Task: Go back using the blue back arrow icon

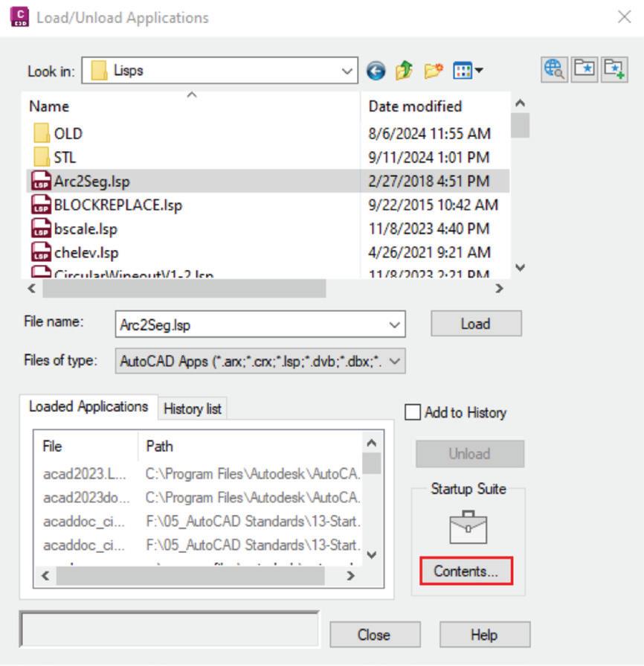Action: (x=376, y=71)
